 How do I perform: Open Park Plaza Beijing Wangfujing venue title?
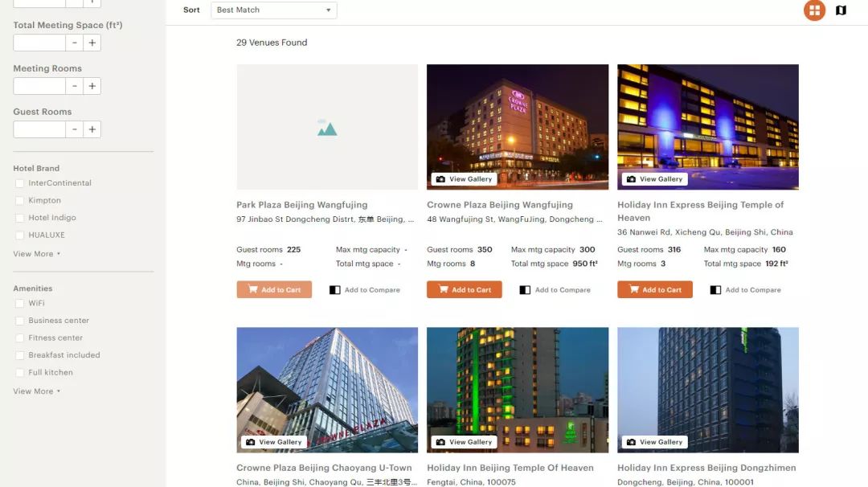click(301, 205)
